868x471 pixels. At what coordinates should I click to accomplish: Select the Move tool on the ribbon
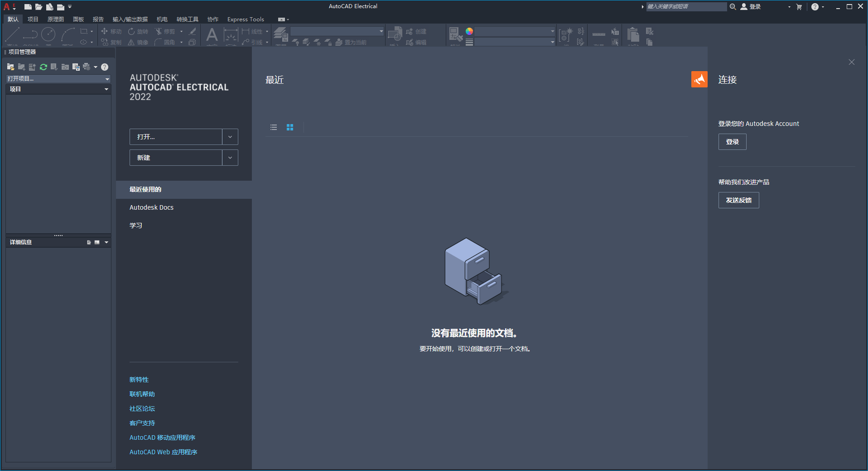[112, 31]
